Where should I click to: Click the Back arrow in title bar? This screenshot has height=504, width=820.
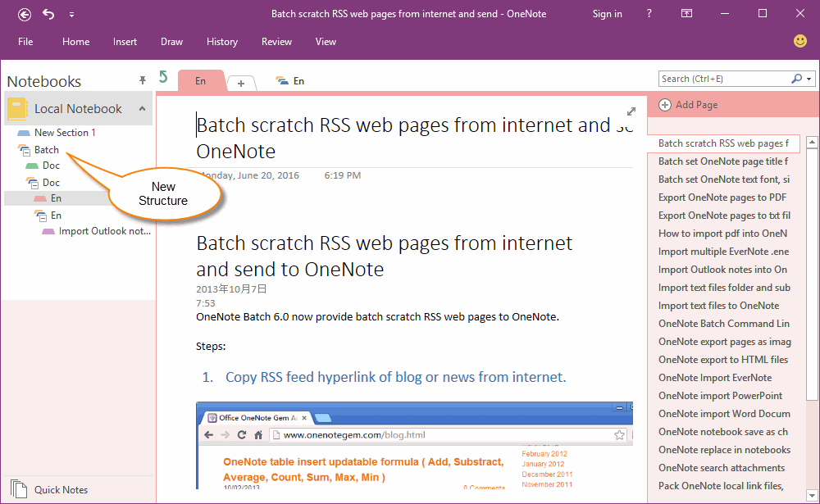(24, 15)
